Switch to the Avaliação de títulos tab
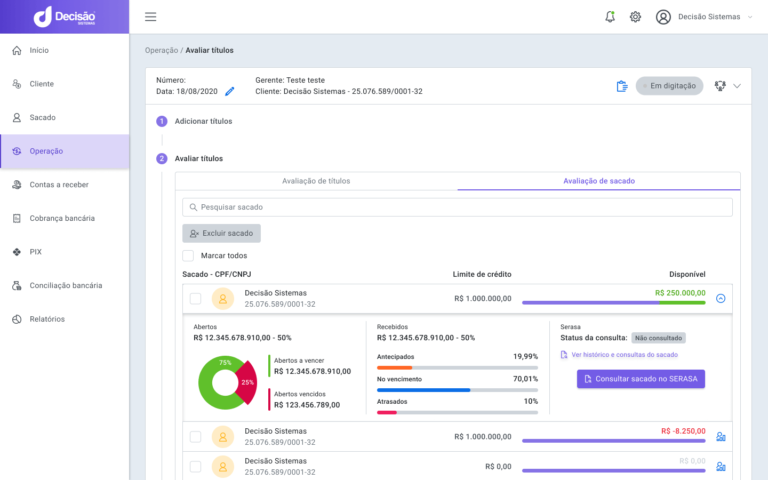The image size is (768, 480). point(316,181)
